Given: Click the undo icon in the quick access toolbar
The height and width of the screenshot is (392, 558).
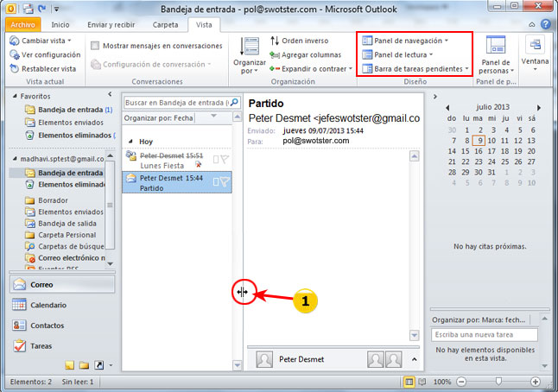Looking at the screenshot, I should 42,8.
